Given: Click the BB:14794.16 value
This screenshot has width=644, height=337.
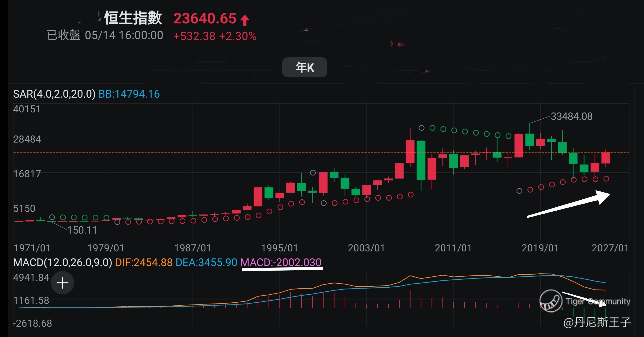Looking at the screenshot, I should click(x=129, y=94).
